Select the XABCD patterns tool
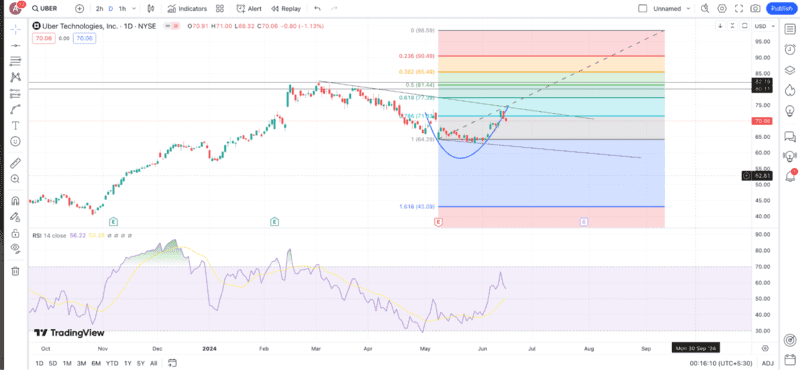 (x=15, y=77)
